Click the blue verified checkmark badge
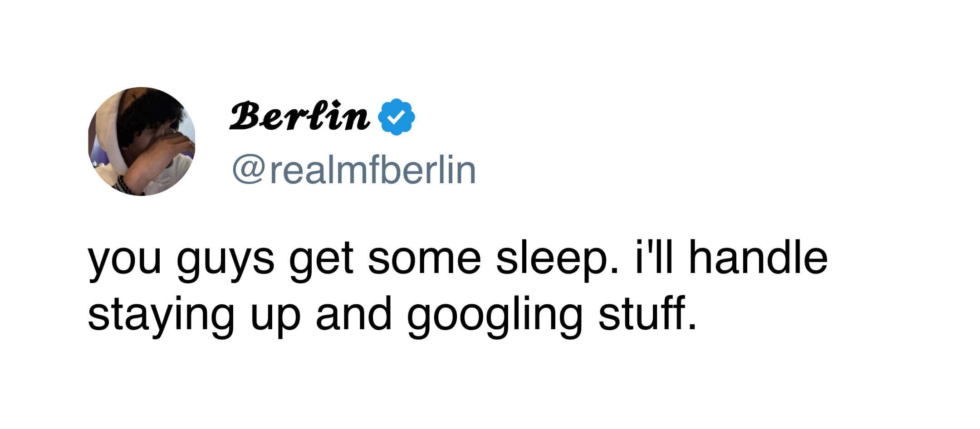This screenshot has height=429, width=980. [x=397, y=117]
